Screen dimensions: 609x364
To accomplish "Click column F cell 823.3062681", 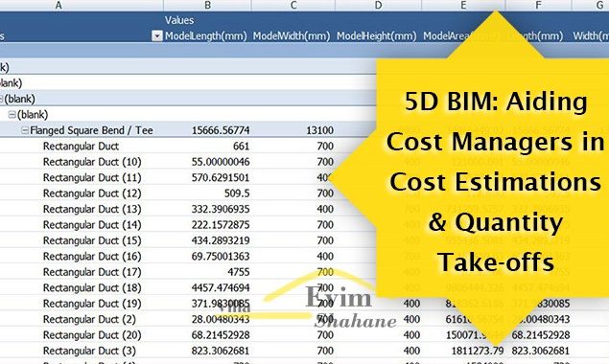I will coord(541,351).
